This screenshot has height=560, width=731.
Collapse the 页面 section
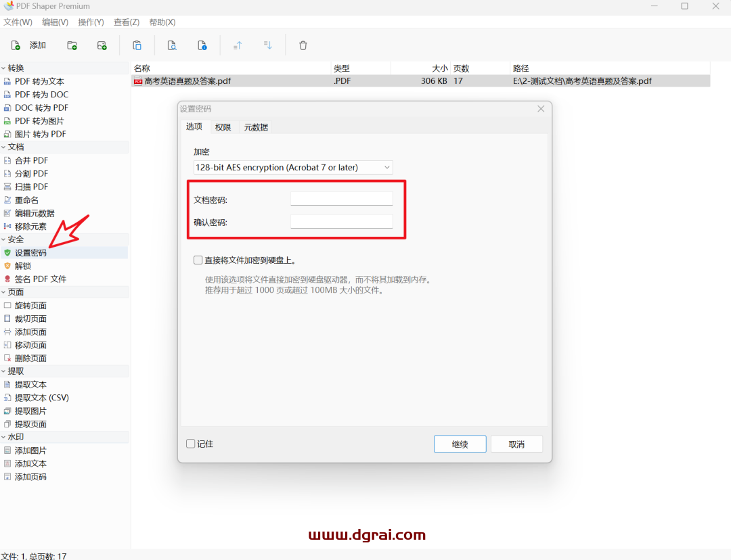[x=4, y=292]
